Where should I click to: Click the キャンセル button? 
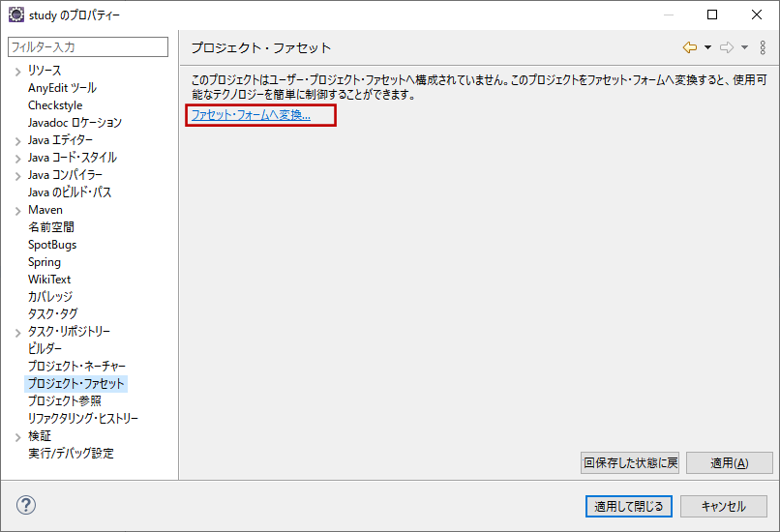(723, 506)
